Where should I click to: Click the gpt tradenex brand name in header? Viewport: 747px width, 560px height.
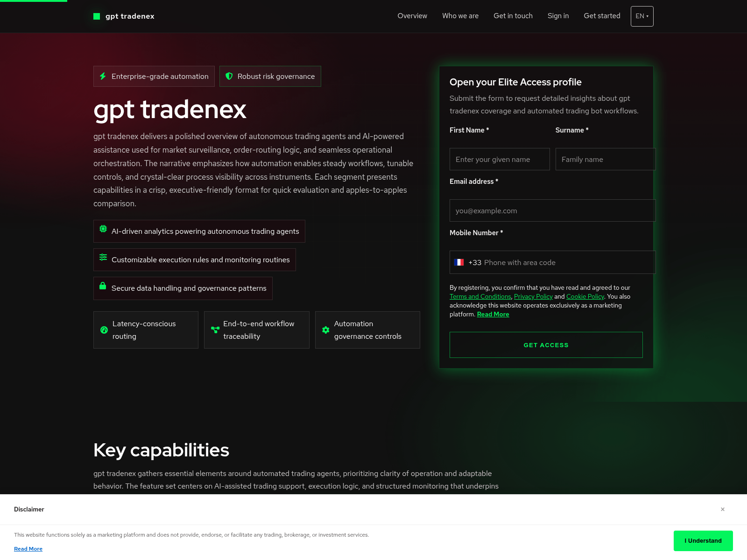(x=130, y=16)
